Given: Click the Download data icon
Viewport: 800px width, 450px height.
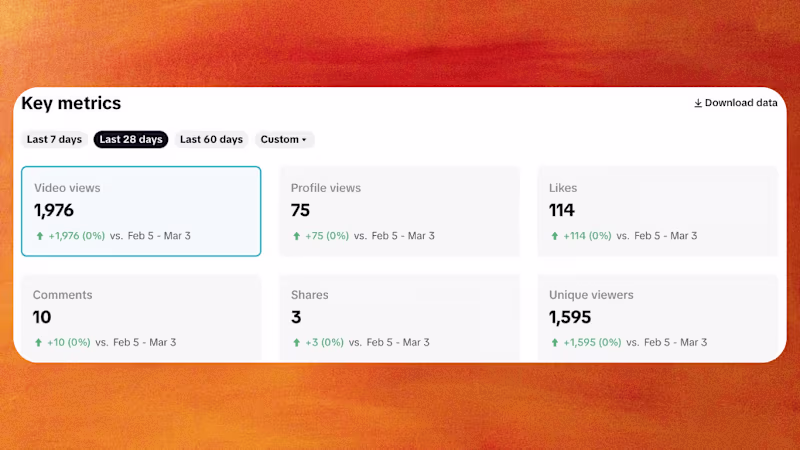Looking at the screenshot, I should tap(698, 103).
